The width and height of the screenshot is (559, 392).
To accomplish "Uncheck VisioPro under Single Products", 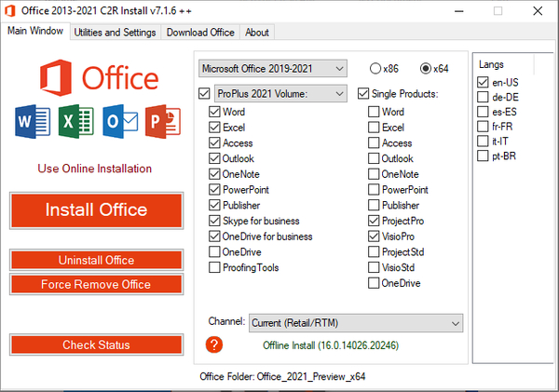I will [x=374, y=237].
